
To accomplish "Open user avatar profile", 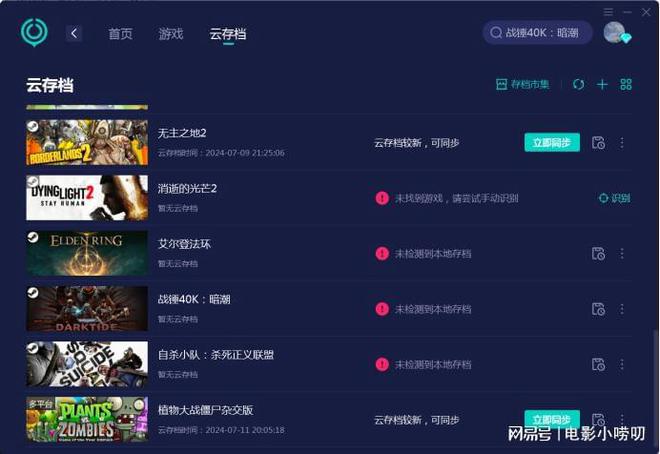I will (x=615, y=33).
